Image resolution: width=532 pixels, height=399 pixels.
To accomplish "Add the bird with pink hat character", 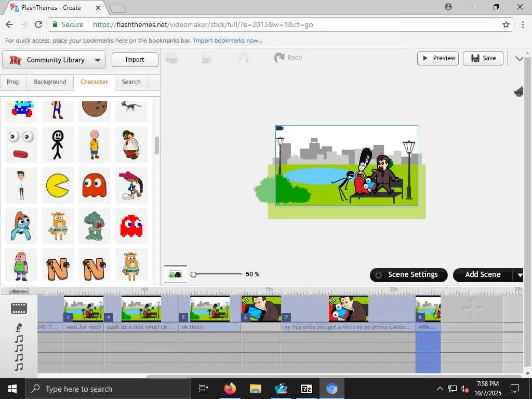I will point(131,185).
